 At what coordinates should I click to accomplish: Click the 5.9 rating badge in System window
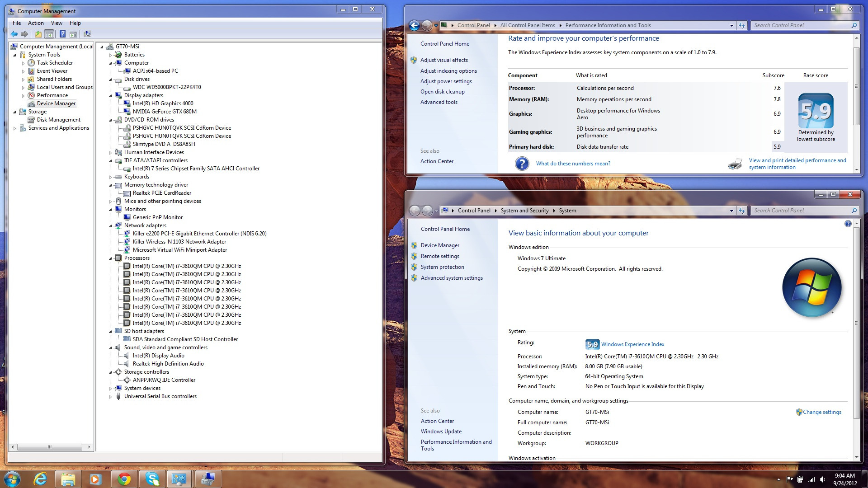point(592,344)
